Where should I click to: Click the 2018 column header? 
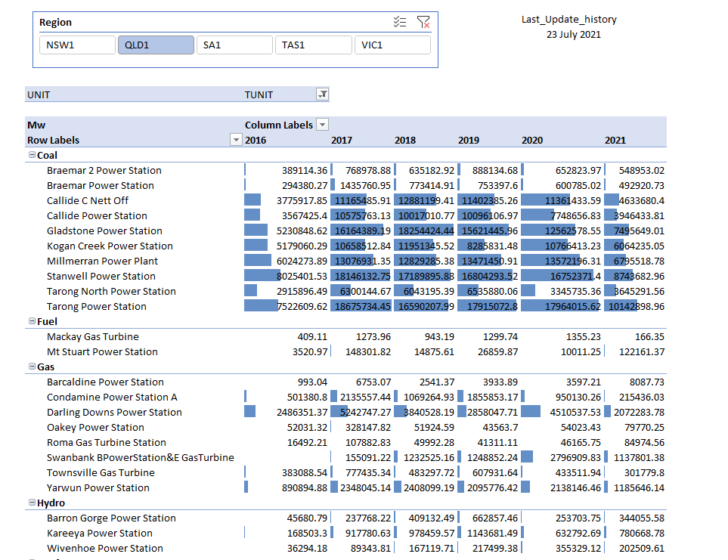point(405,140)
